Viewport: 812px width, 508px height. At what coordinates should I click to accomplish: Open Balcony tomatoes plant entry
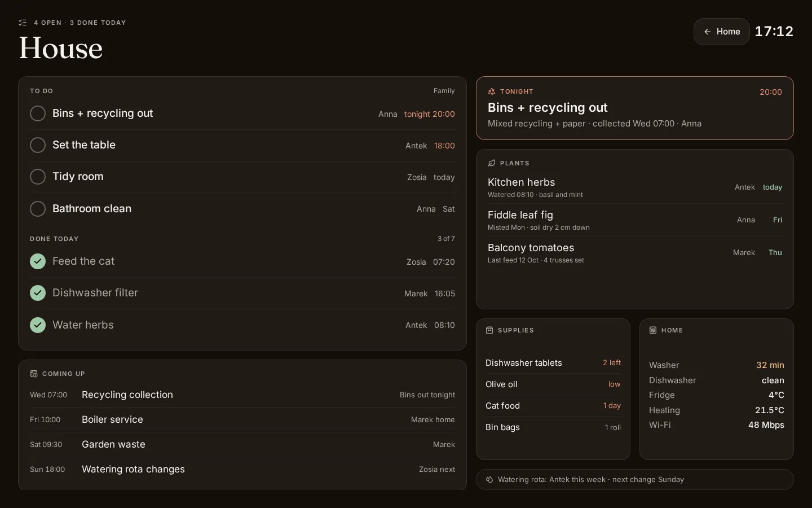click(635, 253)
